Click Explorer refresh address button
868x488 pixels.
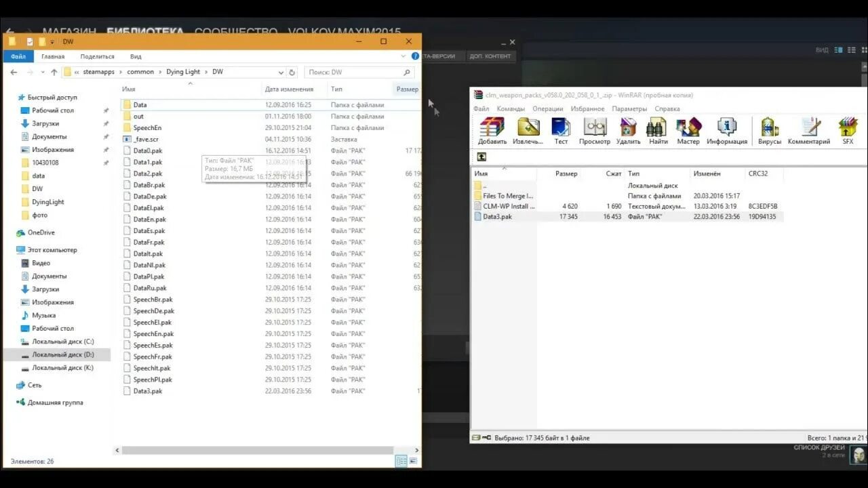pos(292,72)
